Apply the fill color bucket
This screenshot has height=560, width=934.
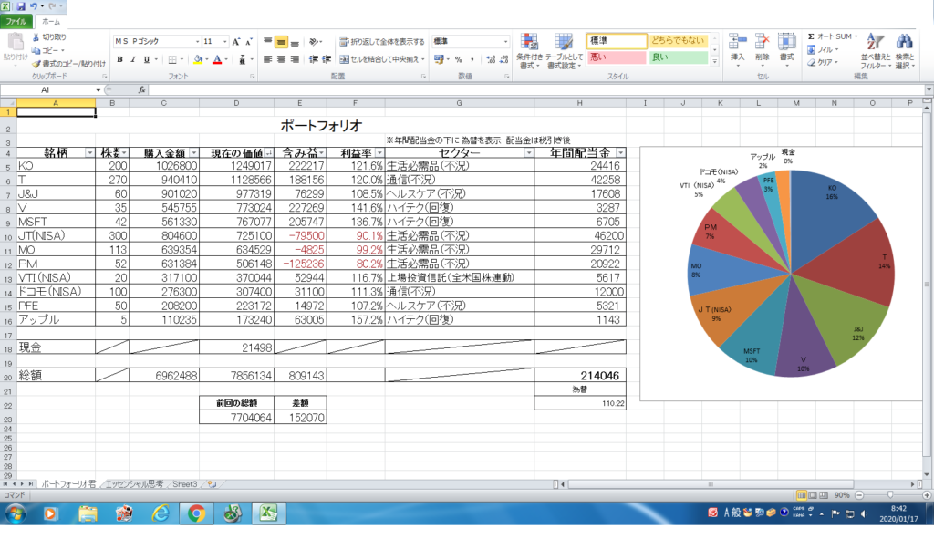click(x=198, y=59)
